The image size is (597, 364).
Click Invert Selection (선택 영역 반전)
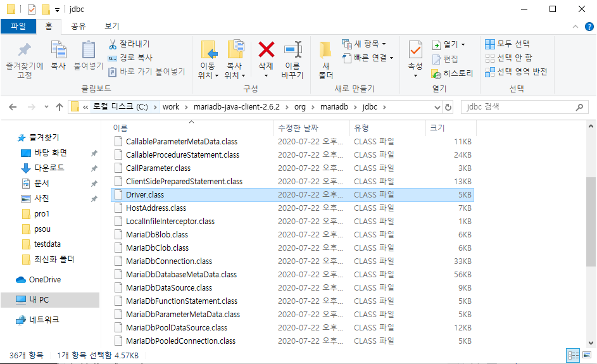(x=516, y=72)
